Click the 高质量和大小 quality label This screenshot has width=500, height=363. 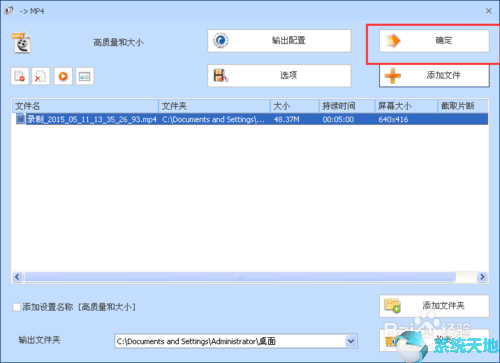pyautogui.click(x=118, y=42)
